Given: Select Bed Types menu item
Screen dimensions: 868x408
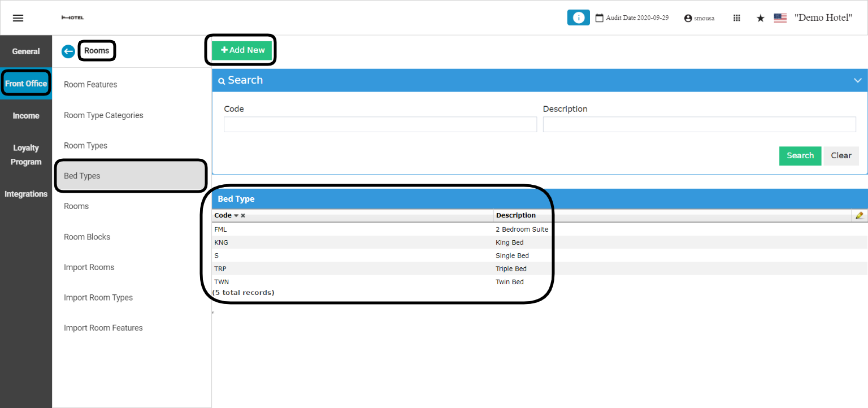Looking at the screenshot, I should point(132,176).
